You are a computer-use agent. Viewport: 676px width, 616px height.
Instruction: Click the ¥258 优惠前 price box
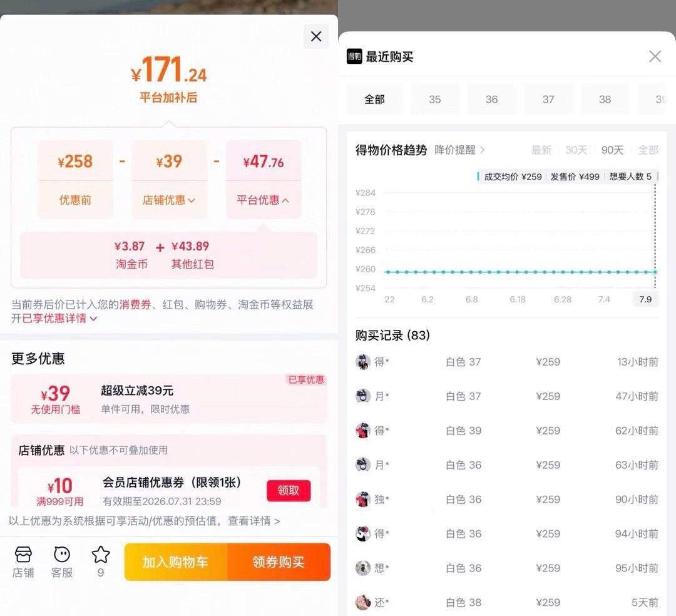click(75, 179)
